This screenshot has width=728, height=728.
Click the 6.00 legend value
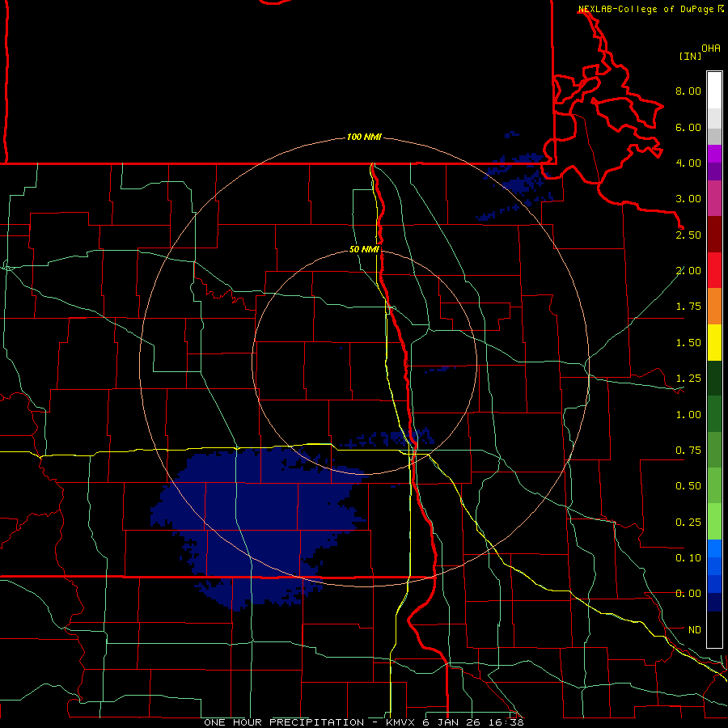(x=688, y=127)
